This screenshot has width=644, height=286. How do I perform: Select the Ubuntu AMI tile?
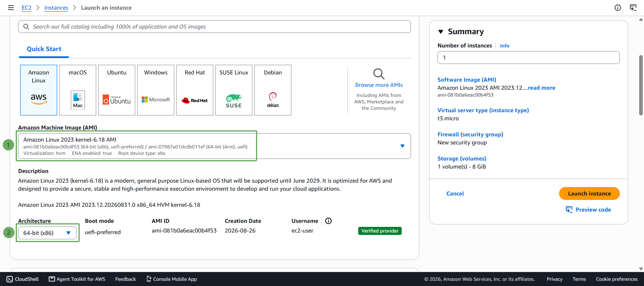click(x=117, y=90)
